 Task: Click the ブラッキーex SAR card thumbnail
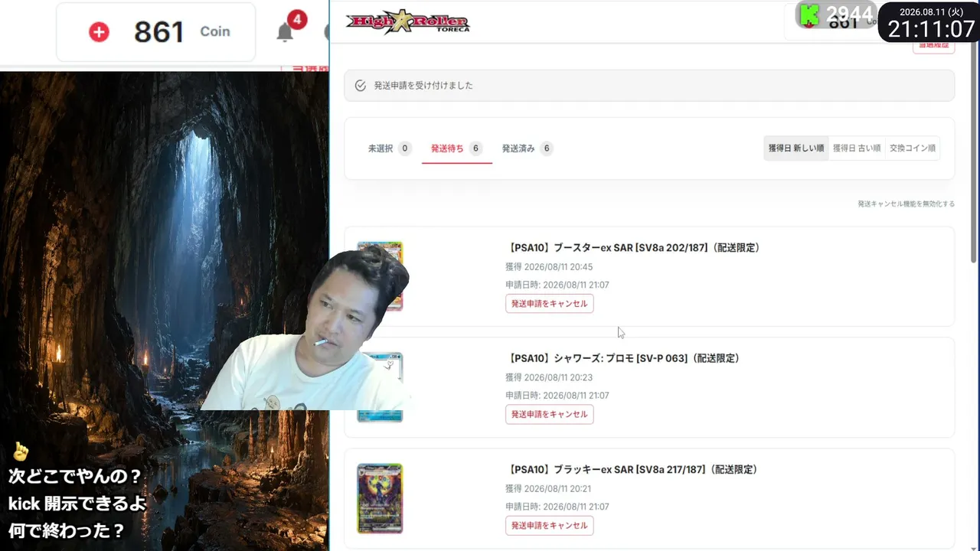point(380,498)
